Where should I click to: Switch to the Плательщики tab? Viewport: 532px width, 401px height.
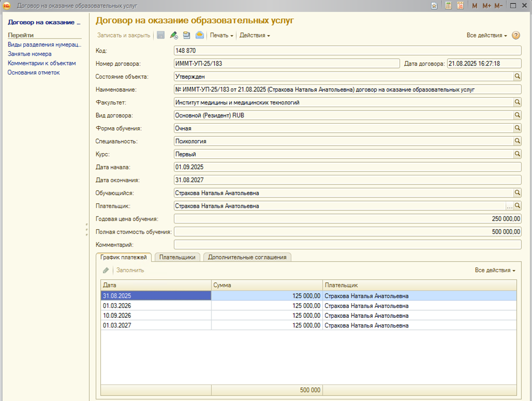[178, 257]
